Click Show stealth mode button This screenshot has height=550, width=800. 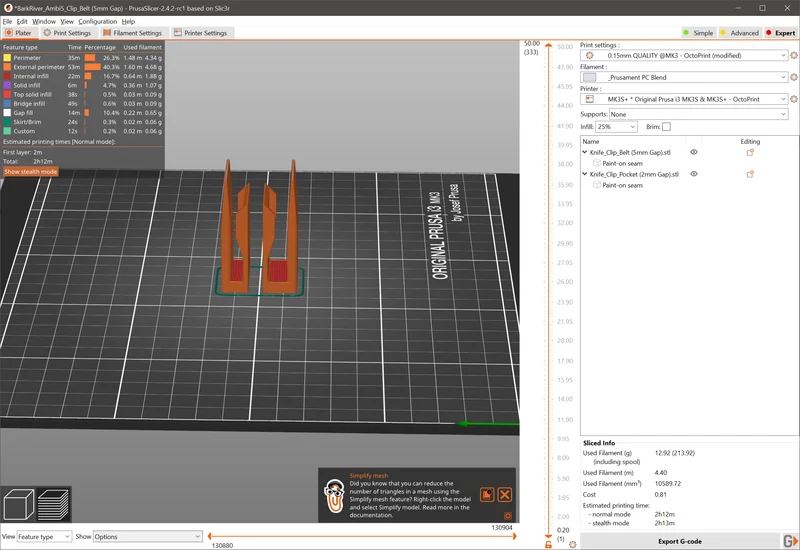pyautogui.click(x=31, y=171)
